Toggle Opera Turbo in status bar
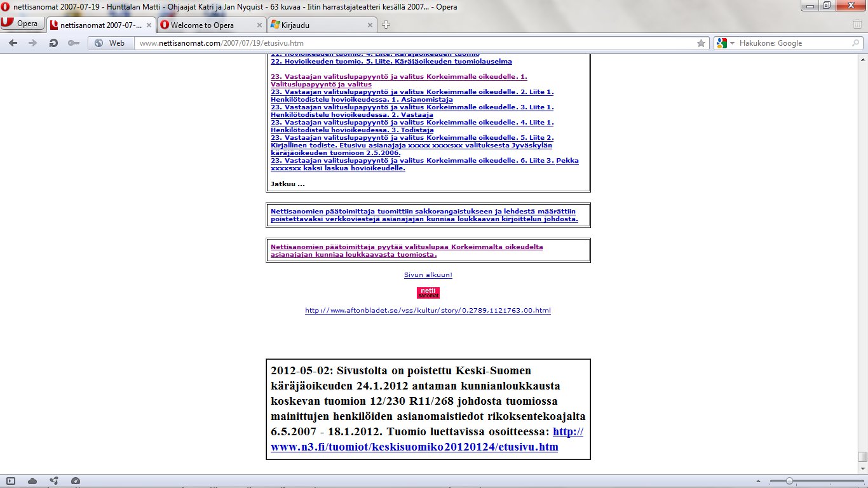Viewport: 868px width, 488px height. 76,481
